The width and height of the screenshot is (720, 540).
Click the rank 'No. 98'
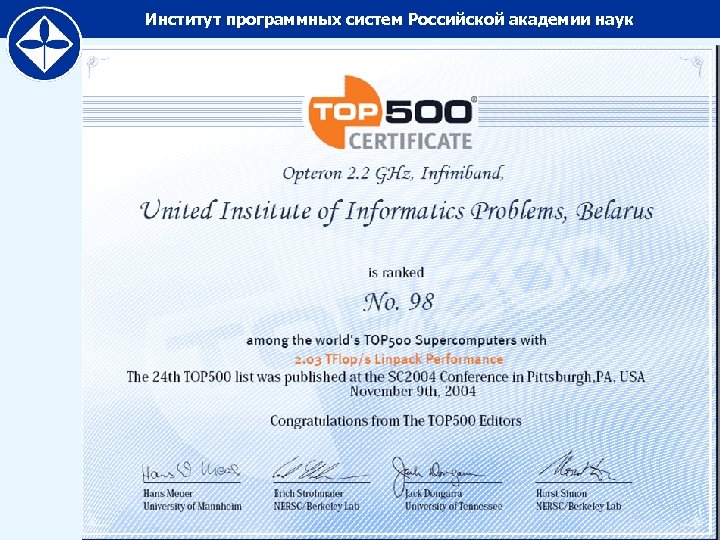[399, 302]
